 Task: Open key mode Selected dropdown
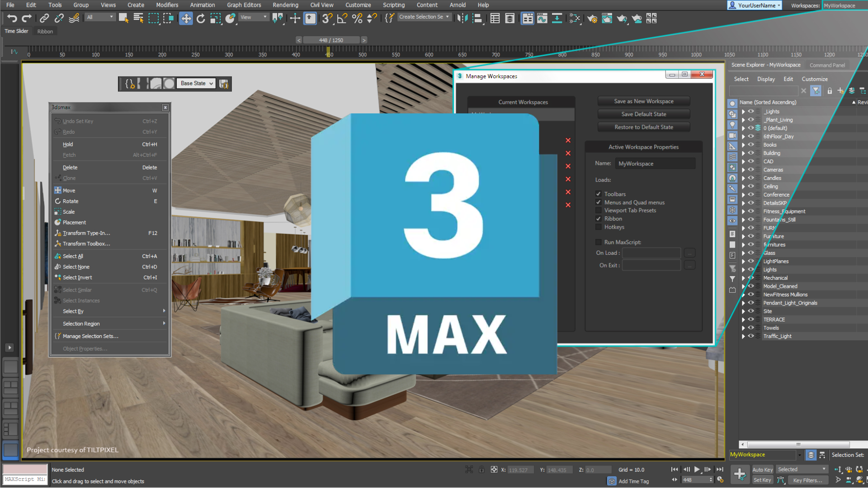pos(802,469)
